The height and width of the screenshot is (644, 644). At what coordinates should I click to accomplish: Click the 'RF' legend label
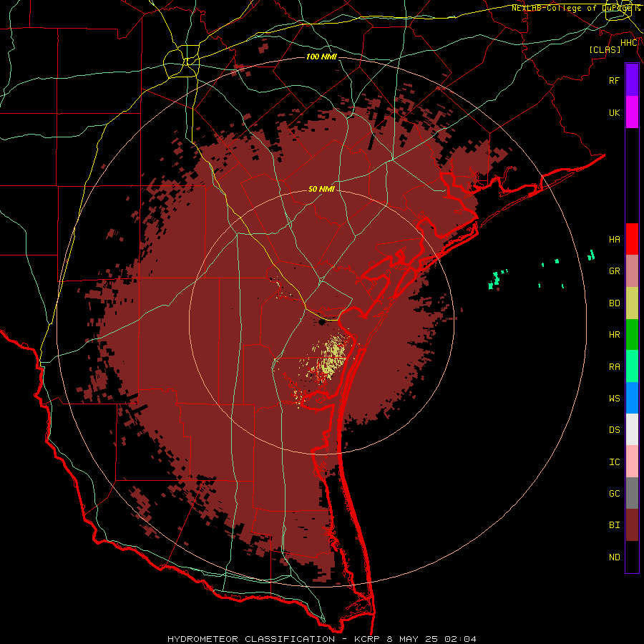point(615,80)
